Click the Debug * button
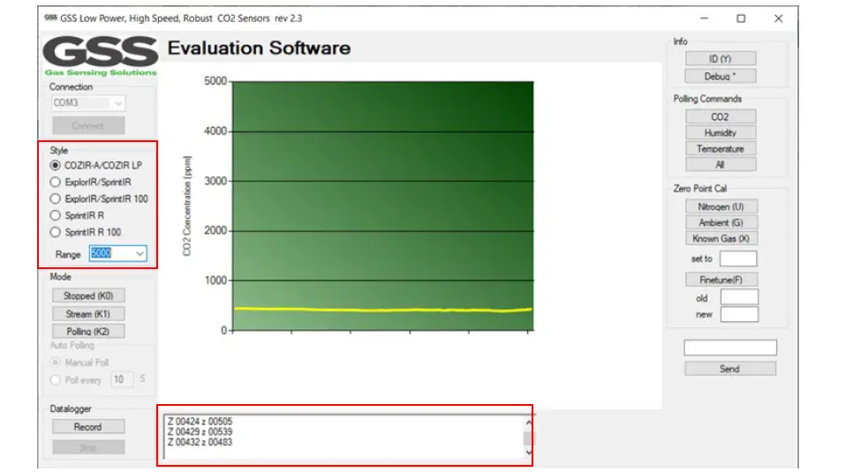The image size is (868, 472). point(721,77)
